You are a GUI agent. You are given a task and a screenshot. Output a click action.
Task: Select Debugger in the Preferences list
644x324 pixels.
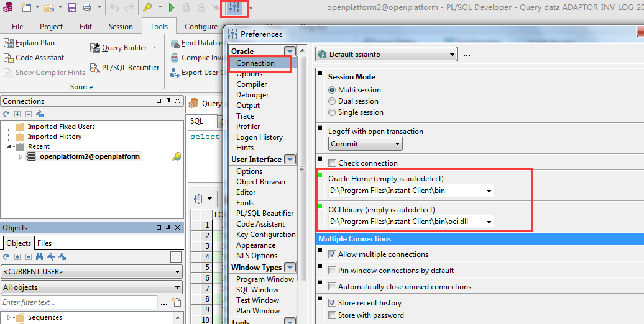tap(252, 95)
